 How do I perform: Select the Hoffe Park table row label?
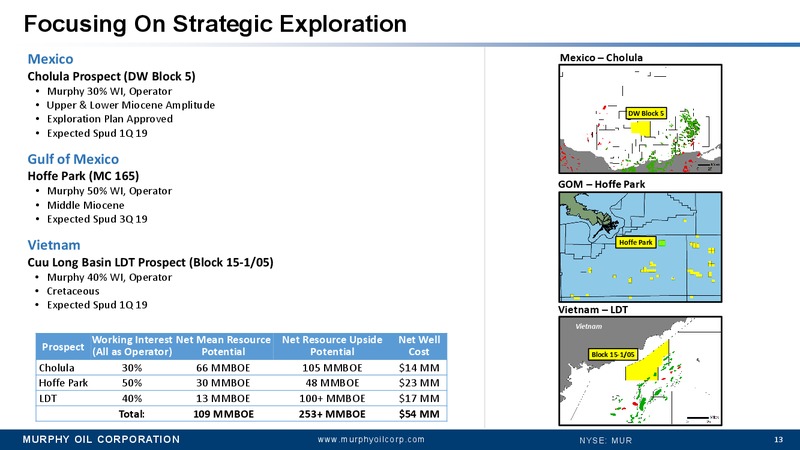(x=63, y=383)
